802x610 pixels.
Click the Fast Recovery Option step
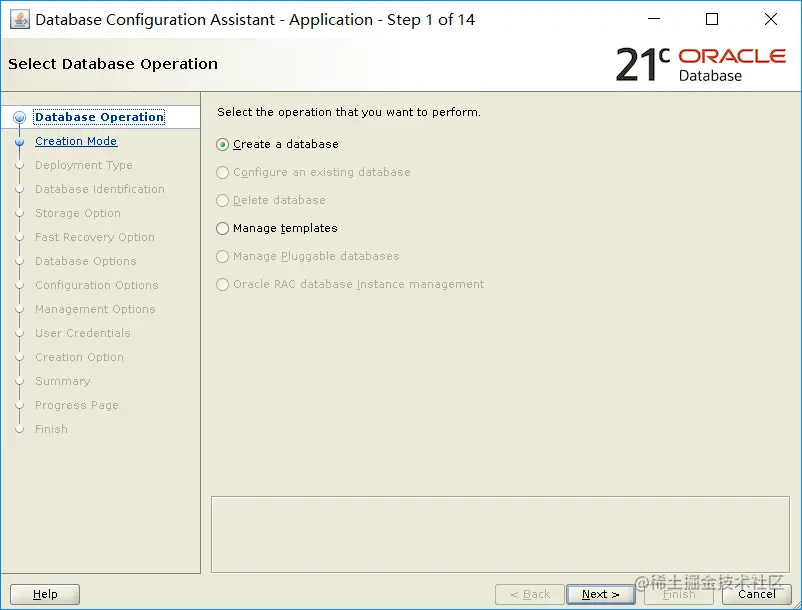pyautogui.click(x=95, y=237)
